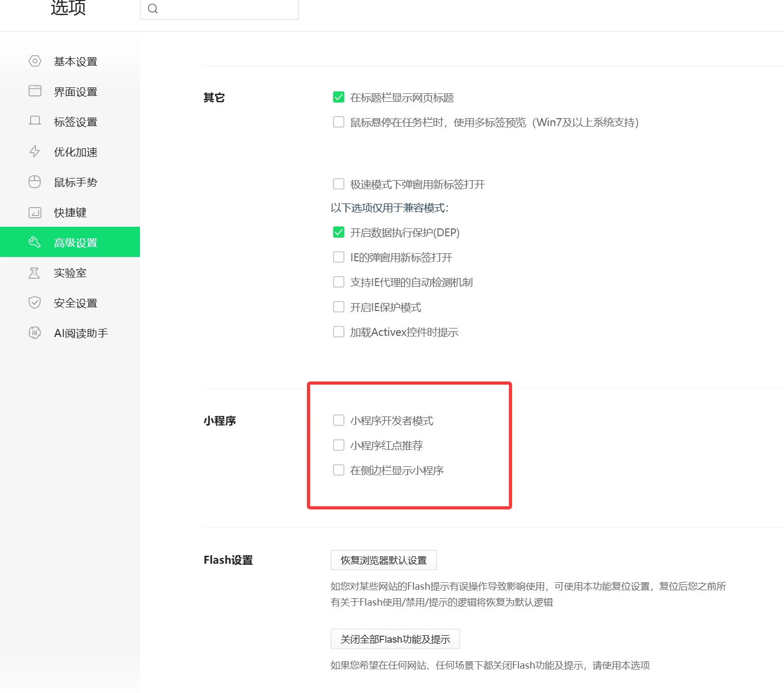Open the 安全设置 settings page
Viewport: 784px width, 693px height.
click(x=75, y=303)
